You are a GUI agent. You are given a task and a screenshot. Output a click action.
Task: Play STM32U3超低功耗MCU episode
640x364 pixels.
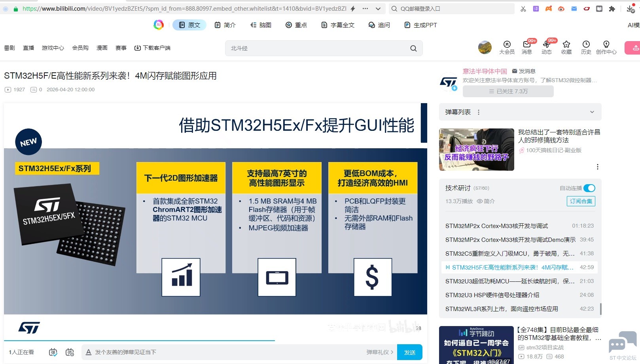tap(520, 281)
